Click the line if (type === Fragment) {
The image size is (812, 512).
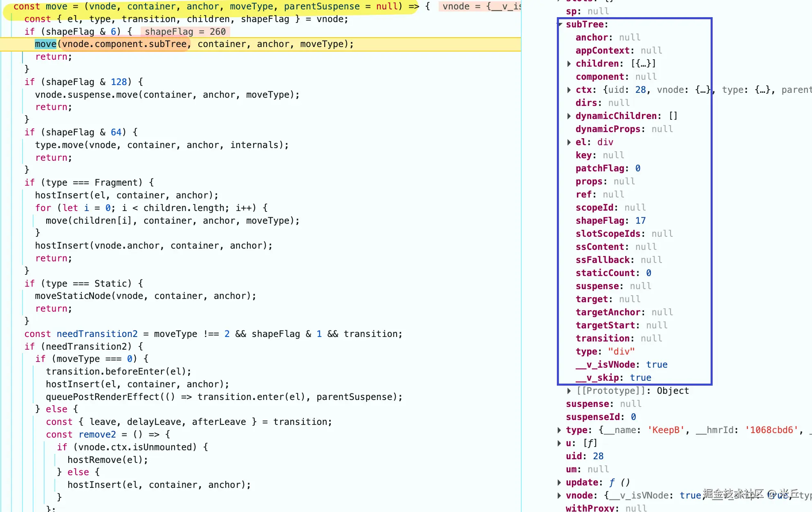[x=89, y=183]
